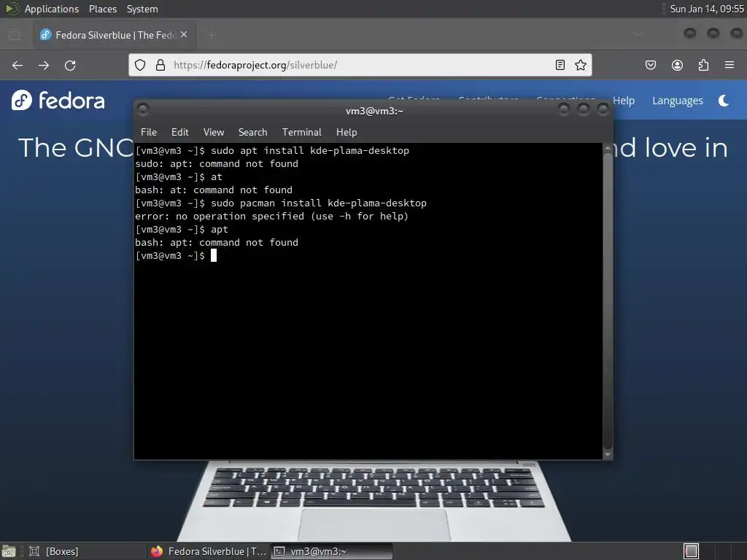Click show desktop icon in bottom panel
Viewport: 747px width, 560px height.
click(9, 551)
